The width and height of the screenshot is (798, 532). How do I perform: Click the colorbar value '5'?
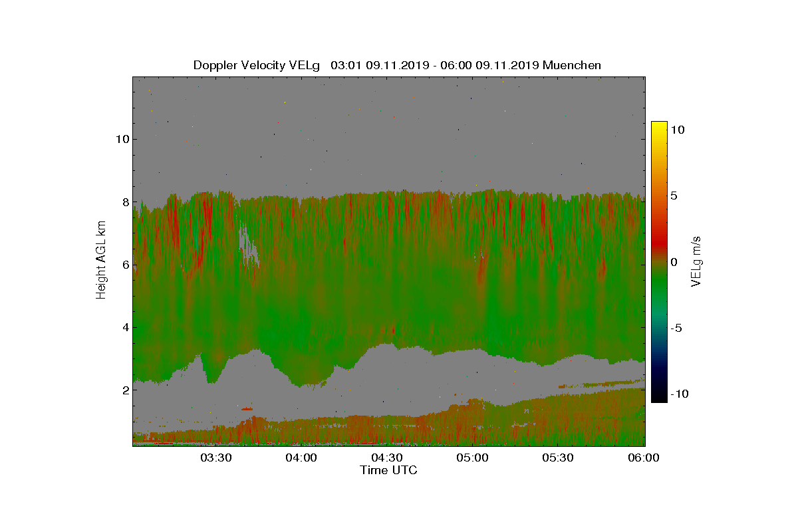tap(674, 196)
